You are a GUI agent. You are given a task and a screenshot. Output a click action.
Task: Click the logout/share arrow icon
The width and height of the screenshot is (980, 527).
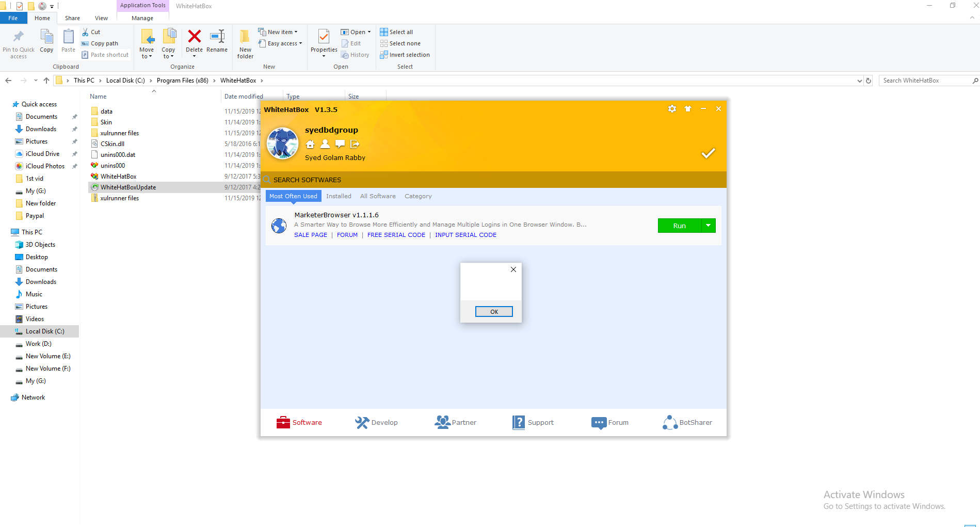pyautogui.click(x=355, y=144)
